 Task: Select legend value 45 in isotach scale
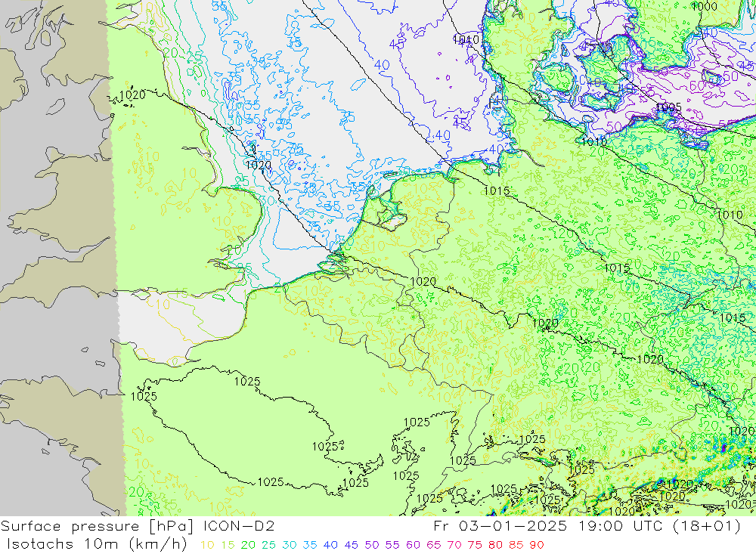point(351,545)
